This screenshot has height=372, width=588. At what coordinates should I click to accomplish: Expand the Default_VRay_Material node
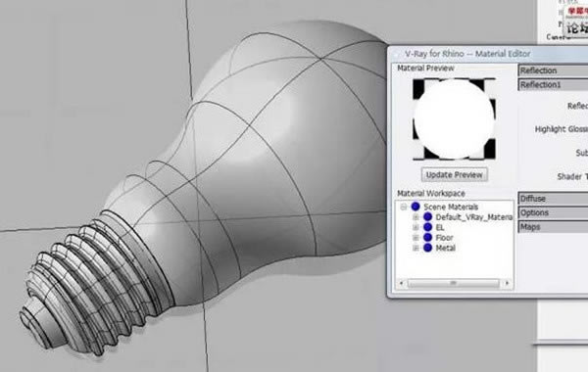pos(416,217)
